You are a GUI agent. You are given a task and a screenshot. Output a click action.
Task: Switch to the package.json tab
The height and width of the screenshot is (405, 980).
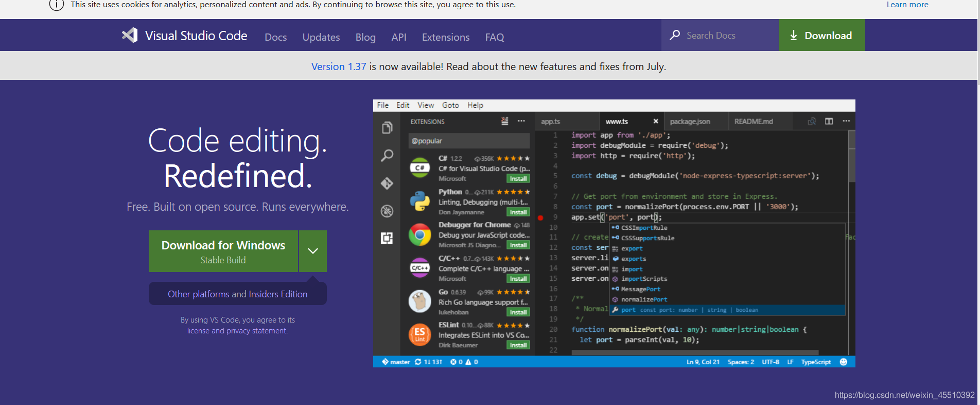click(696, 122)
